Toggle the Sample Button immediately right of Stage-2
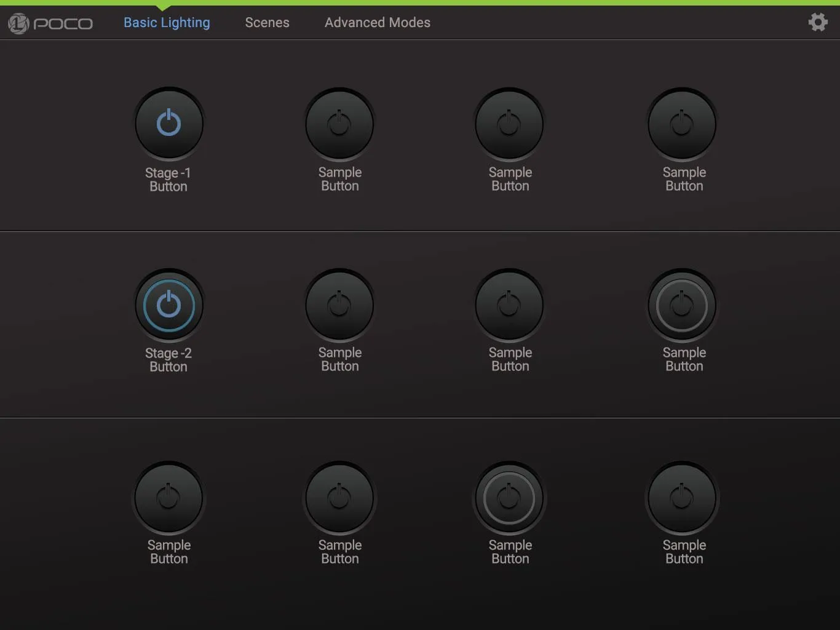The image size is (840, 630). pos(339,305)
